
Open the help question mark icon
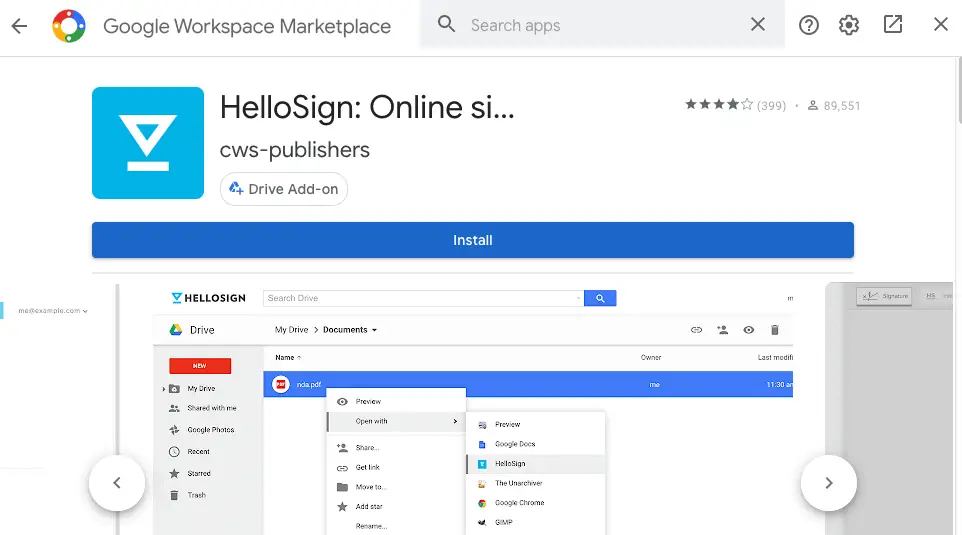tap(809, 25)
